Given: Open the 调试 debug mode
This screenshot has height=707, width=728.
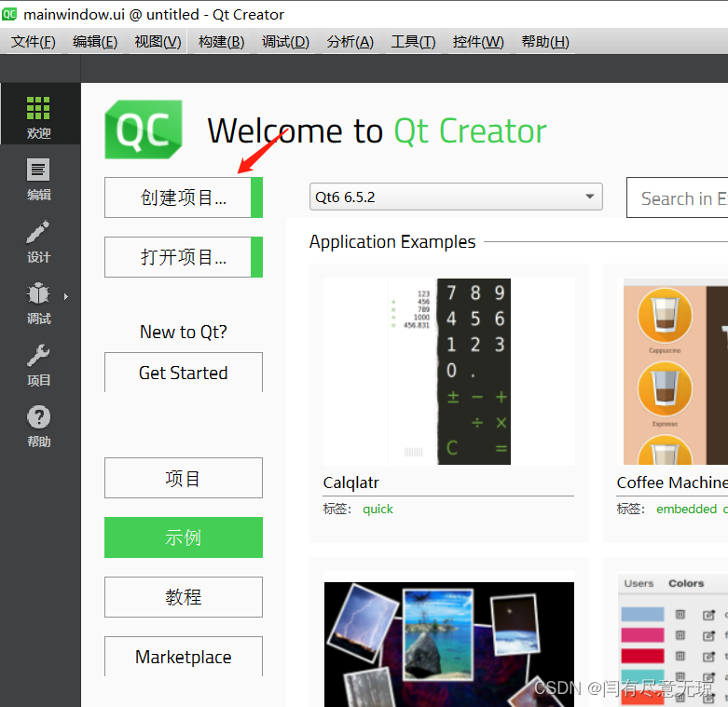Looking at the screenshot, I should click(x=38, y=303).
